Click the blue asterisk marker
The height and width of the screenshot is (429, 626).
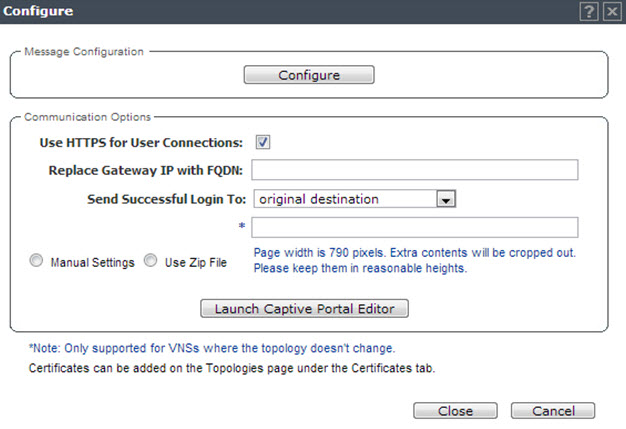point(242,226)
